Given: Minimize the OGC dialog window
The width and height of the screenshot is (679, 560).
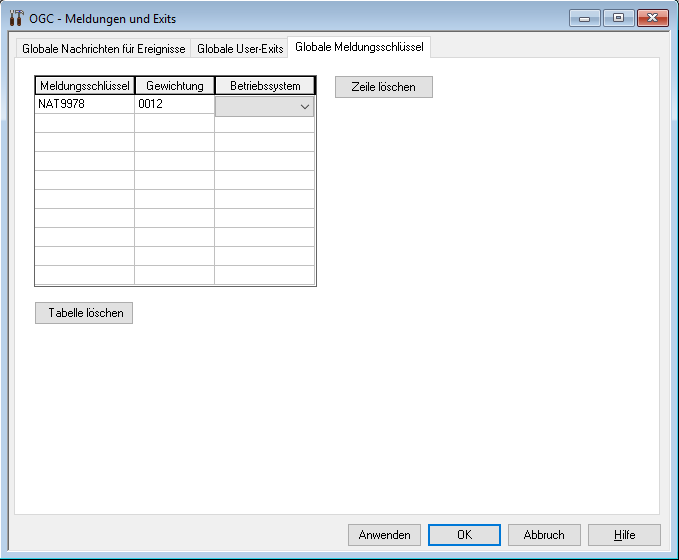Looking at the screenshot, I should [x=584, y=17].
